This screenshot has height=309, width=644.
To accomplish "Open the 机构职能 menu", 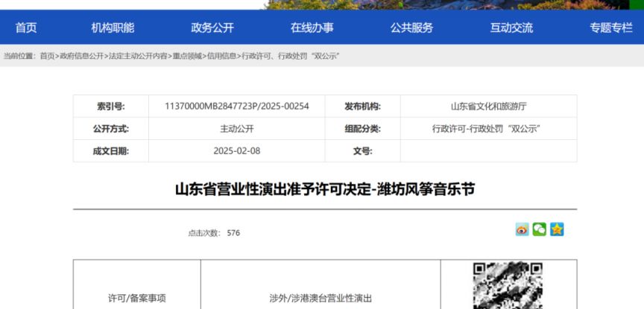I will (113, 28).
